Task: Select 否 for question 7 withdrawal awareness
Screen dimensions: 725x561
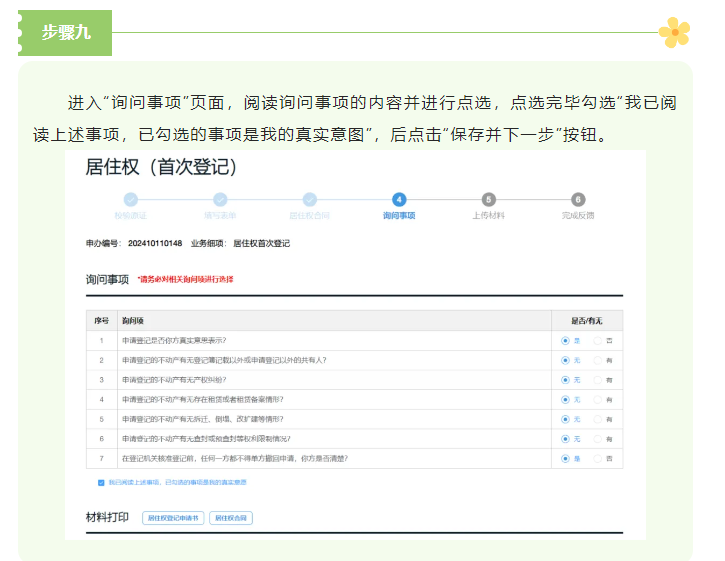Action: (x=598, y=458)
